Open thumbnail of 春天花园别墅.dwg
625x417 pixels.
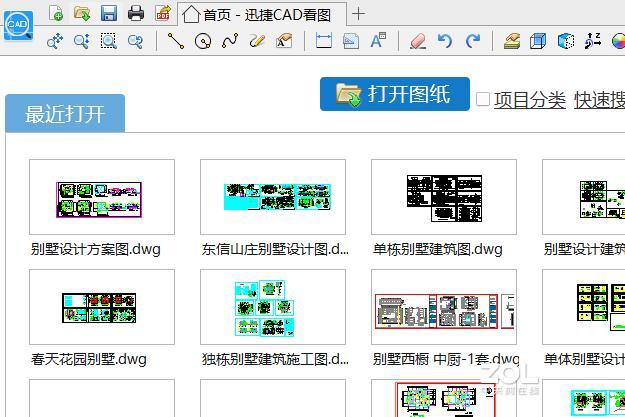click(102, 307)
